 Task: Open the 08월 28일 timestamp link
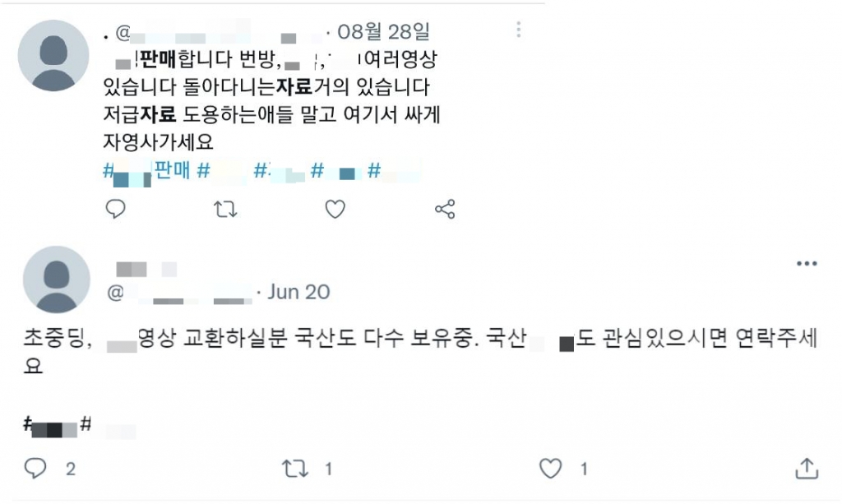tap(386, 34)
